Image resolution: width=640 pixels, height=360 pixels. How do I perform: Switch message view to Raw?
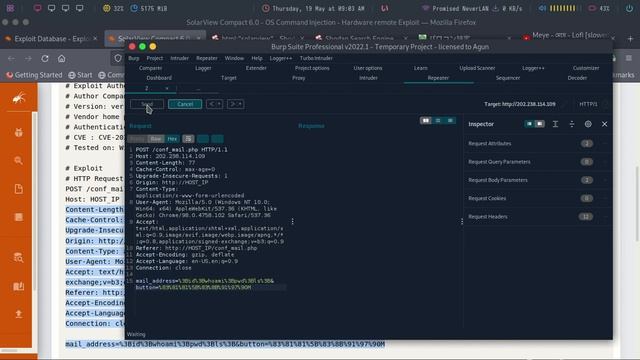(x=156, y=139)
